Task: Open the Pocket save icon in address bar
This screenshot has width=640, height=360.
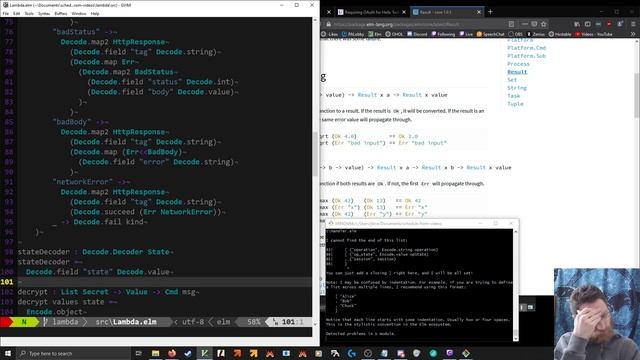Action: coord(534,24)
